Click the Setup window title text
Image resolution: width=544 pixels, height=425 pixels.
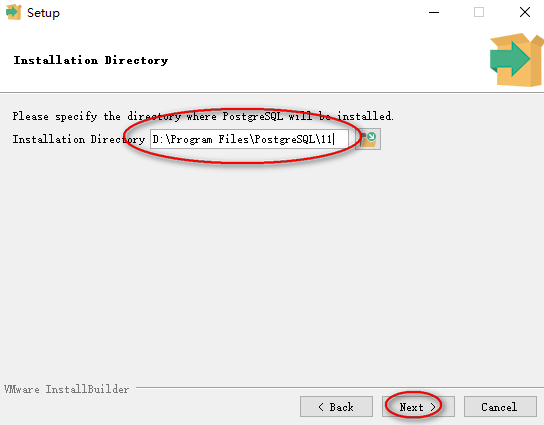pyautogui.click(x=43, y=13)
